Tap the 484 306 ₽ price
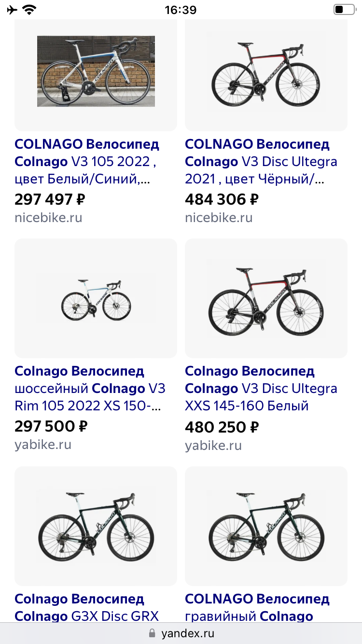The height and width of the screenshot is (644, 362). coord(222,199)
